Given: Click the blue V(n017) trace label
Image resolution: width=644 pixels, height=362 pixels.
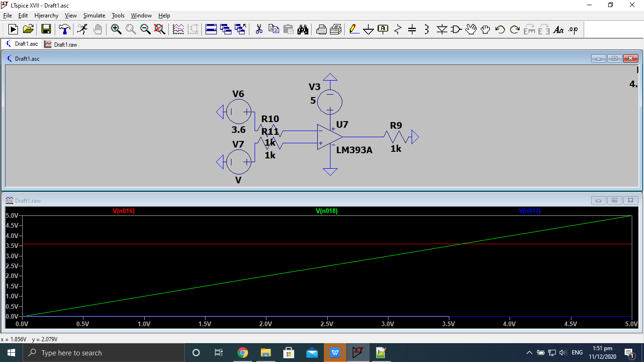Looking at the screenshot, I should (x=529, y=211).
